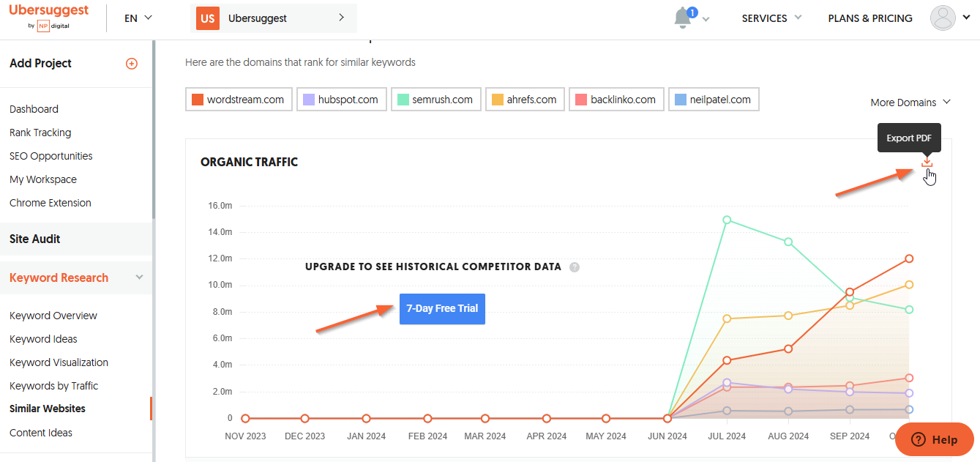Collapse the Keyword Research section
The height and width of the screenshot is (462, 980).
(139, 277)
